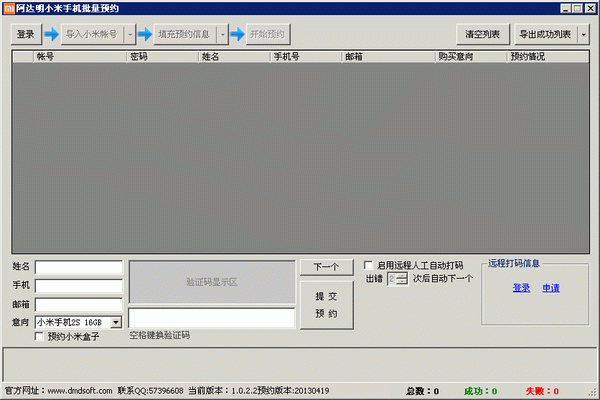Open the 申请 link in remote captcha panel
The image size is (600, 400).
[x=551, y=288]
